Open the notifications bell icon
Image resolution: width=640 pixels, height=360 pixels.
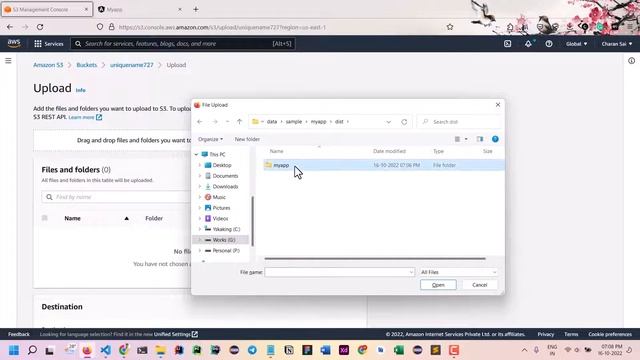click(528, 44)
